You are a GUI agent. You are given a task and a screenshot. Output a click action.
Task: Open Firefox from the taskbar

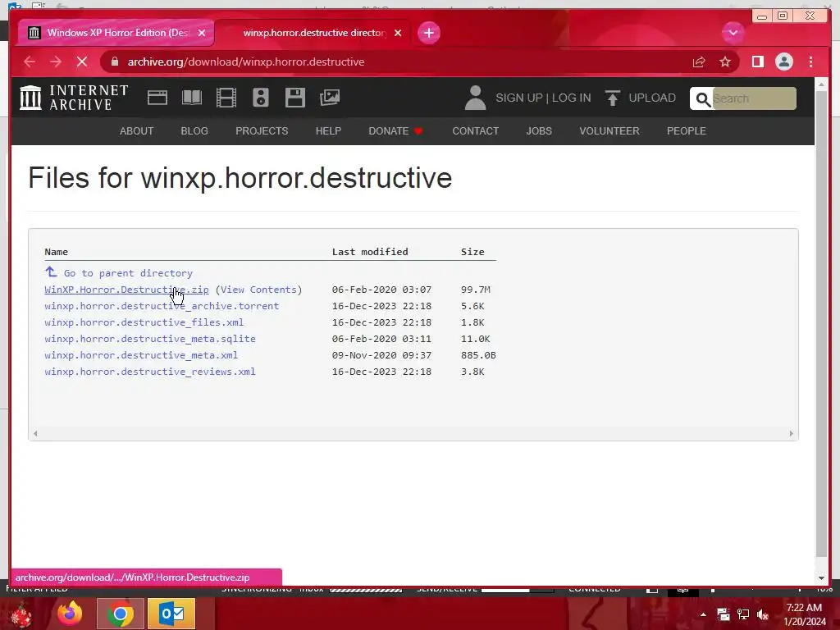point(70,614)
